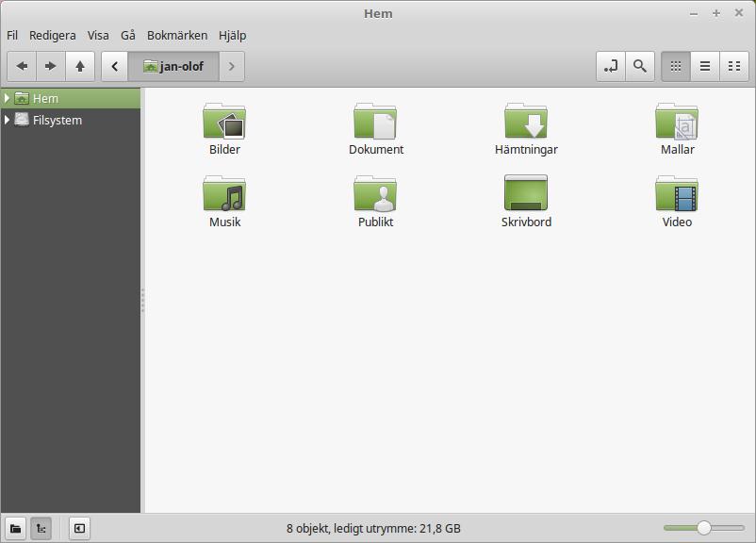
Task: Click the Hämtningar folder name label
Action: (526, 150)
